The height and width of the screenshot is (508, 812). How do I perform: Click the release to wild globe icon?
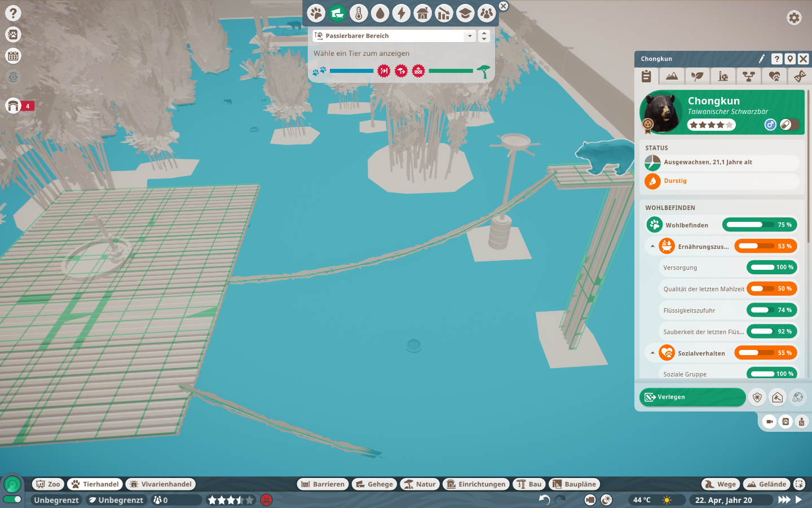(x=797, y=397)
